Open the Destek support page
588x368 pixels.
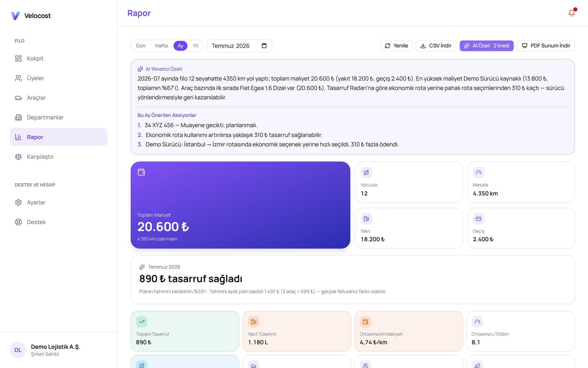tap(58, 222)
